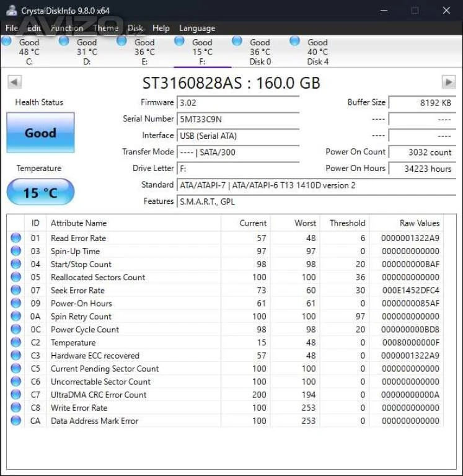Click the next disk right arrow button
463x476 pixels.
point(448,82)
